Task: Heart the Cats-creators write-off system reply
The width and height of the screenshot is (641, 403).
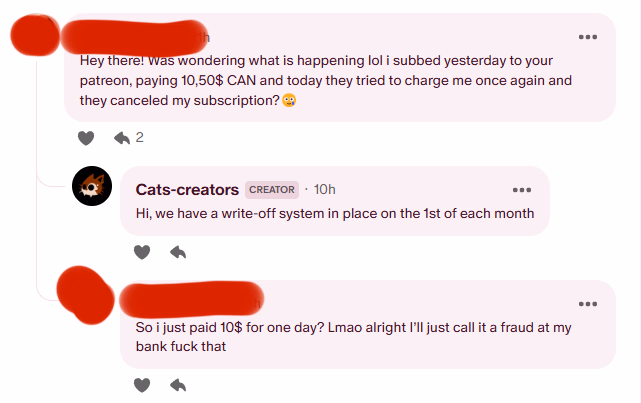Action: point(142,252)
